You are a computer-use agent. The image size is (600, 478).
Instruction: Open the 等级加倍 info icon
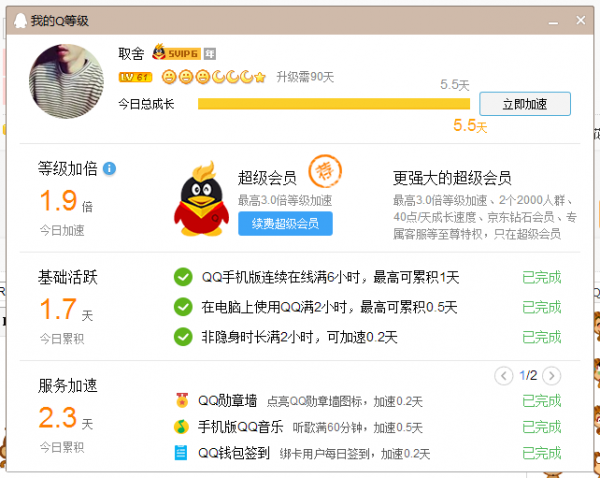(x=109, y=168)
